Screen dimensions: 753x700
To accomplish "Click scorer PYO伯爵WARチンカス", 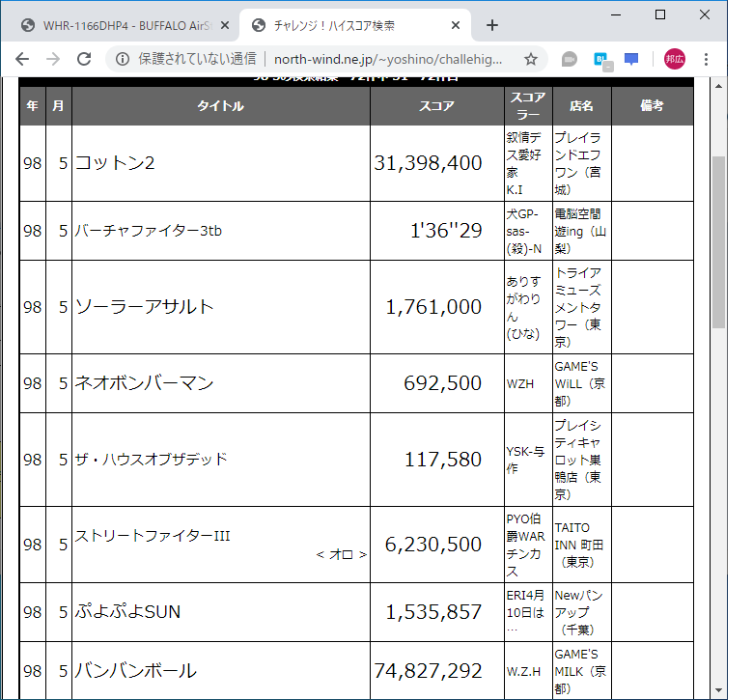I will pos(525,545).
